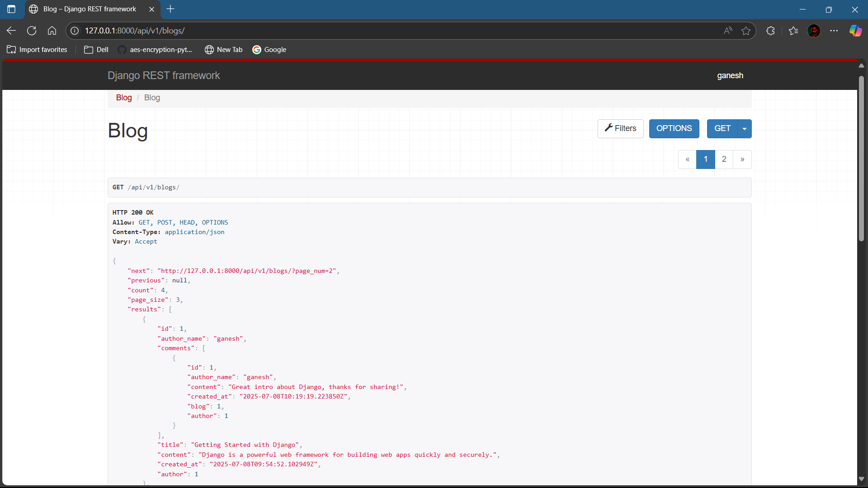Reload the page with refresh icon
The height and width of the screenshot is (488, 868).
(x=32, y=31)
